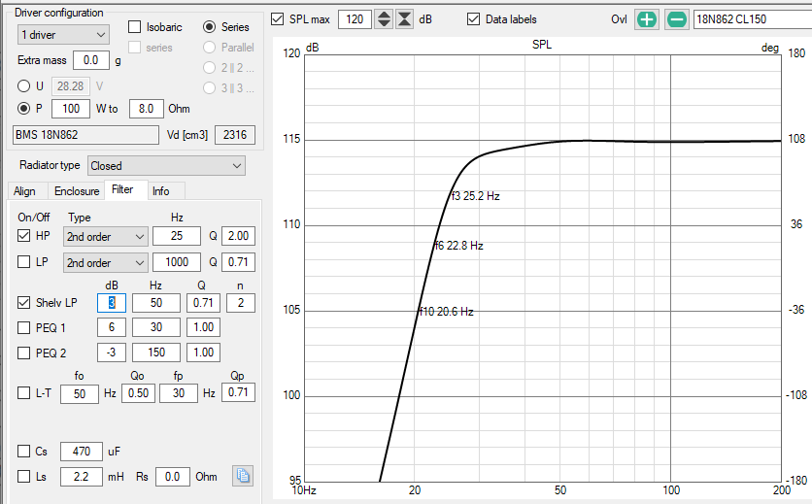Click the overlay name 18N862 CL150 field

753,19
